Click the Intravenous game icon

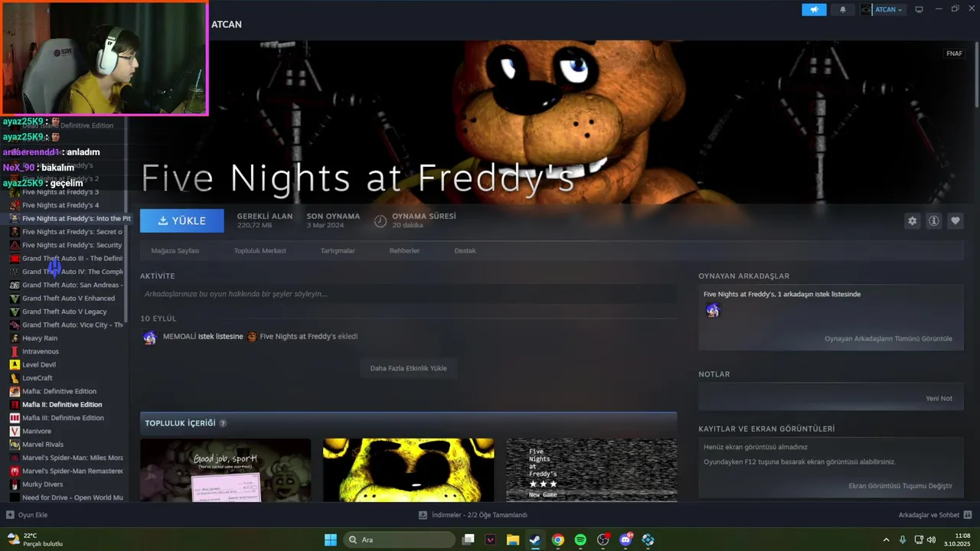(15, 351)
